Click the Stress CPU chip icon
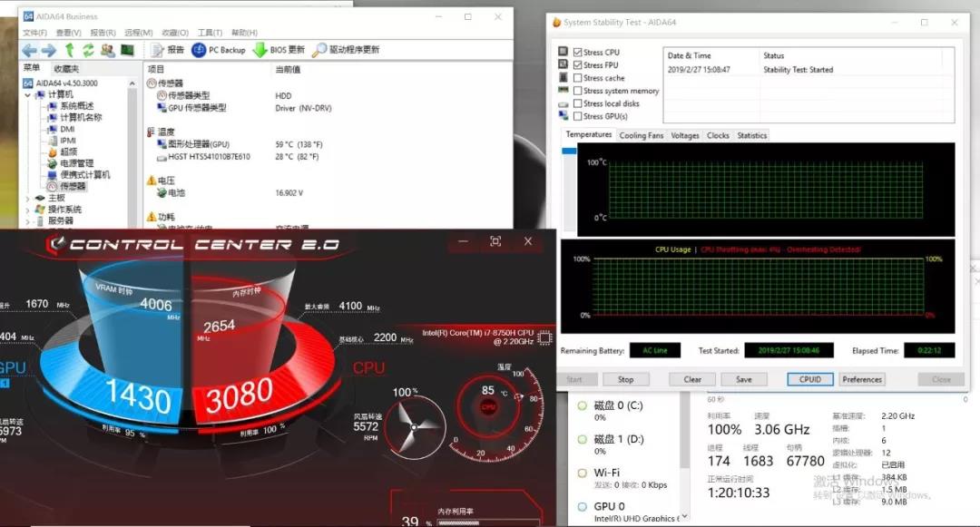The width and height of the screenshot is (980, 527). click(563, 51)
